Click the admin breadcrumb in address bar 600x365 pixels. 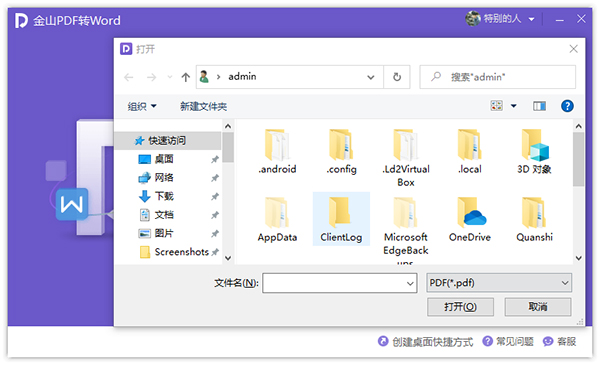(x=242, y=77)
